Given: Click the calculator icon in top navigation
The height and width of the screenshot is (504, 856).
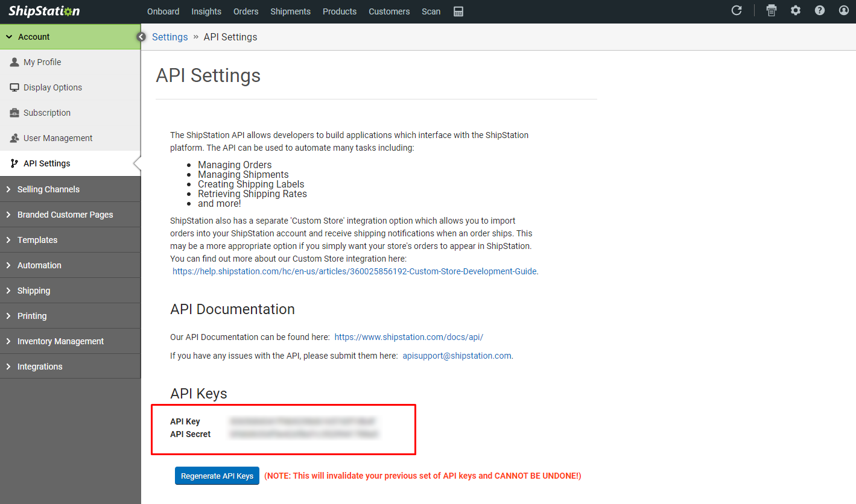Looking at the screenshot, I should 458,11.
